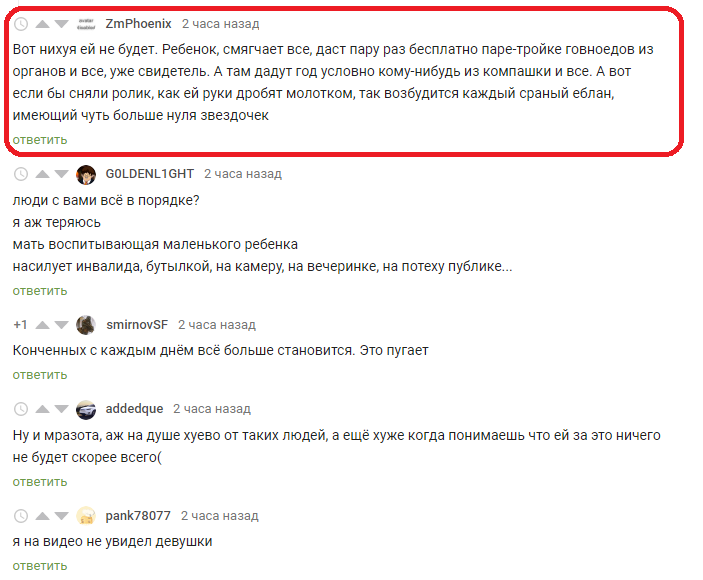The image size is (703, 580).
Task: Open G0LDENL1GHT's avatar profile picture
Action: (86, 174)
